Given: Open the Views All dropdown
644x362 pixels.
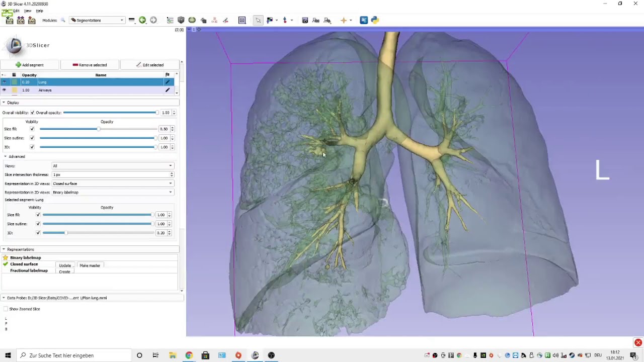Looking at the screenshot, I should click(x=113, y=165).
